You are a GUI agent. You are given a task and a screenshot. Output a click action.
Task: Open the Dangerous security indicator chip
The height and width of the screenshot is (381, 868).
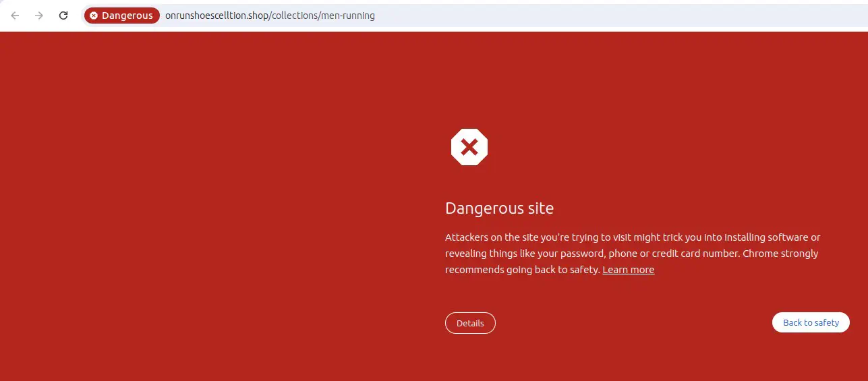[x=122, y=16]
